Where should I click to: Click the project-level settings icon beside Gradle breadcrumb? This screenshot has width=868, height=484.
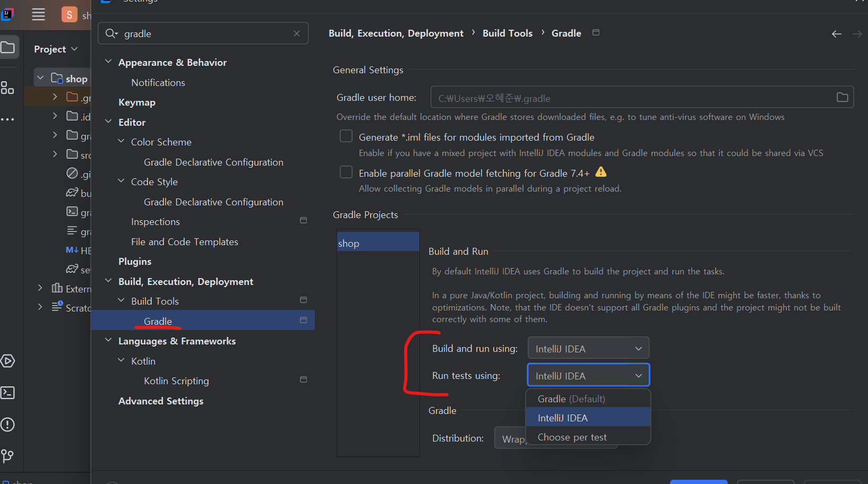click(596, 33)
